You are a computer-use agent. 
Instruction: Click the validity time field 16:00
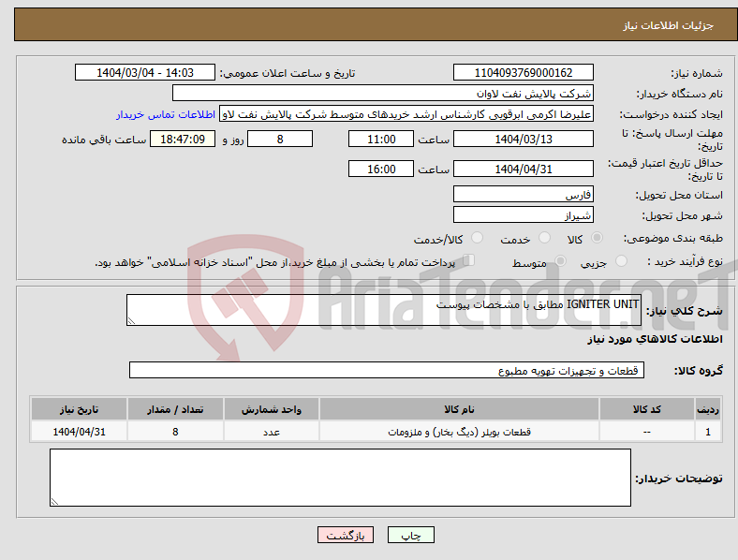[x=381, y=169]
